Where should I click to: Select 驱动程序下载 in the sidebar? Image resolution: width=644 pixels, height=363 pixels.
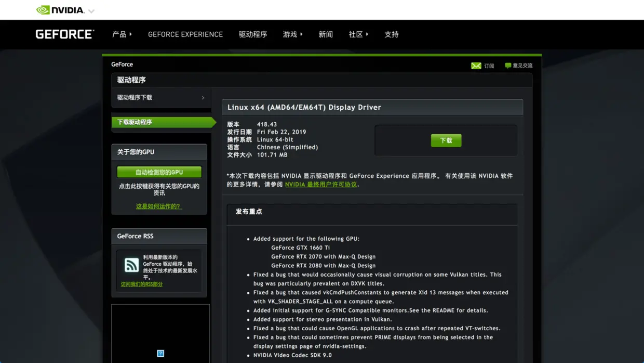pyautogui.click(x=161, y=98)
